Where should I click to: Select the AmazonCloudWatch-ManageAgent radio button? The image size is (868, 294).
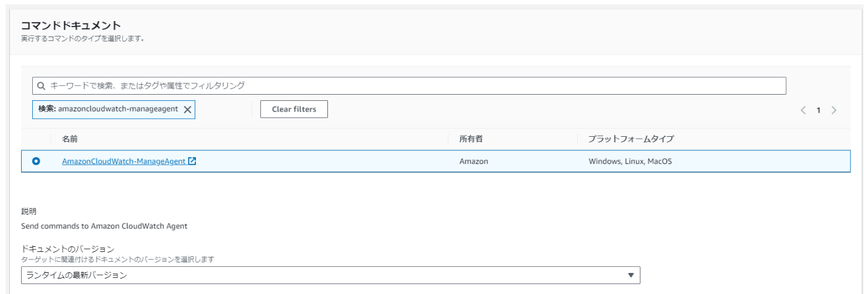pyautogui.click(x=36, y=161)
